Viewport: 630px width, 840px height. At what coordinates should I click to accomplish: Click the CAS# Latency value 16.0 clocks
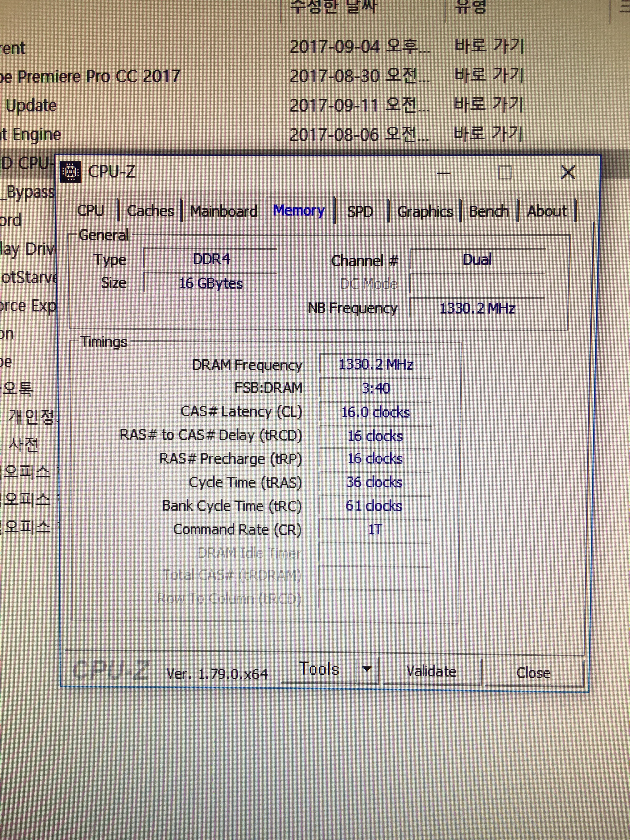click(376, 412)
